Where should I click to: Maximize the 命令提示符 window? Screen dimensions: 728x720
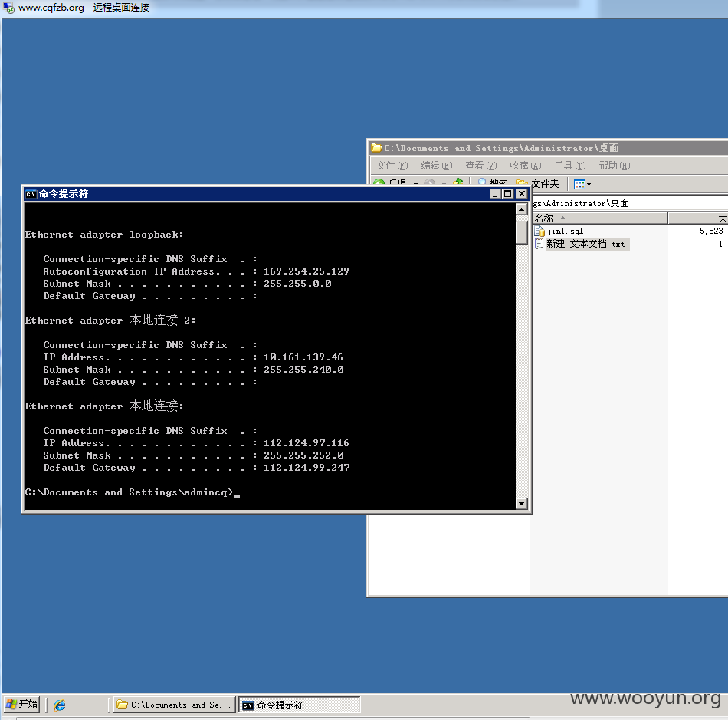pyautogui.click(x=508, y=194)
